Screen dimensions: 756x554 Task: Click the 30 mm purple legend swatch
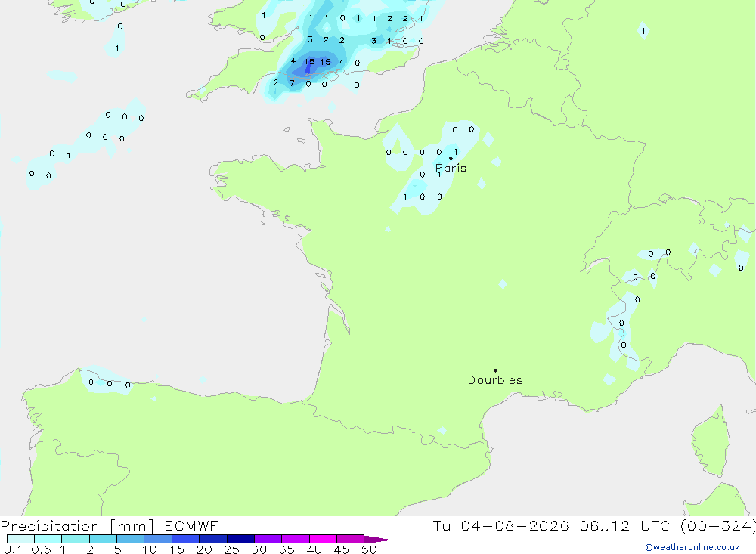point(268,539)
